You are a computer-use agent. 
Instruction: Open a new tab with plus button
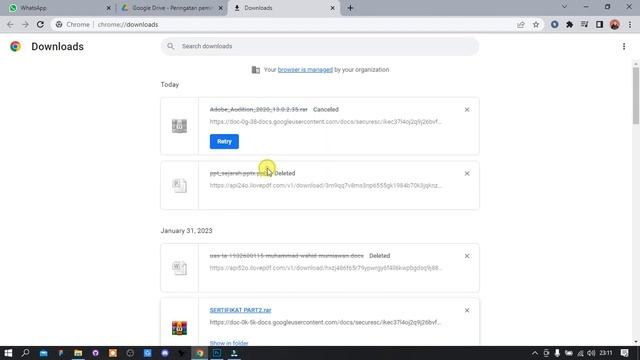(350, 8)
